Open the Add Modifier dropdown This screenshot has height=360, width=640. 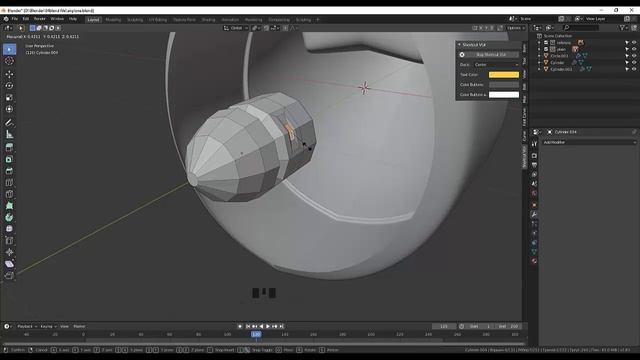click(x=589, y=142)
